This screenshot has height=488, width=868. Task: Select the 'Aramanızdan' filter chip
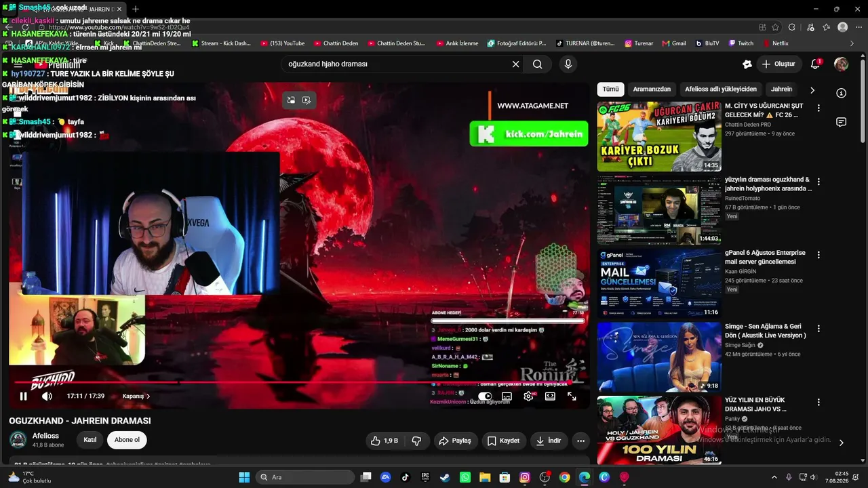pyautogui.click(x=652, y=89)
